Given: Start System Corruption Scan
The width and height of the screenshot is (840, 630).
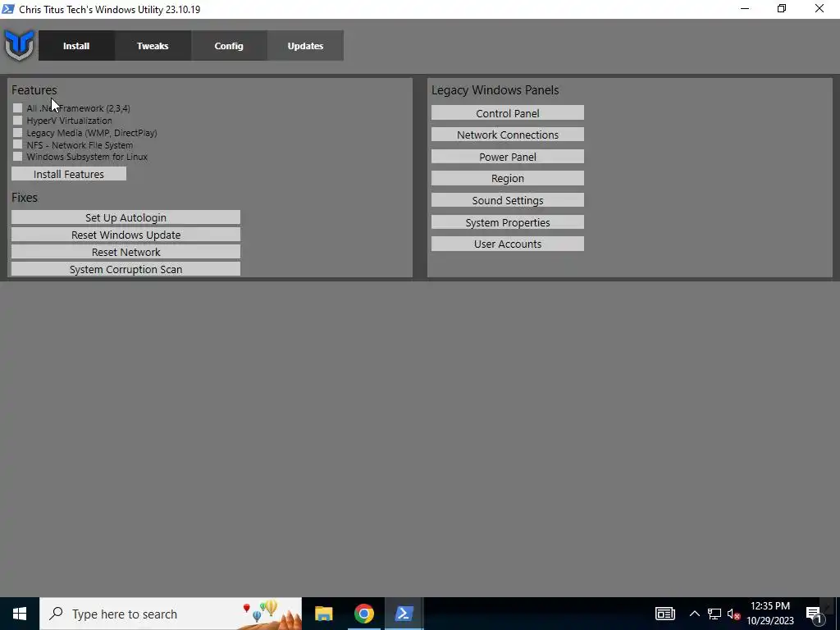Looking at the screenshot, I should [x=126, y=269].
